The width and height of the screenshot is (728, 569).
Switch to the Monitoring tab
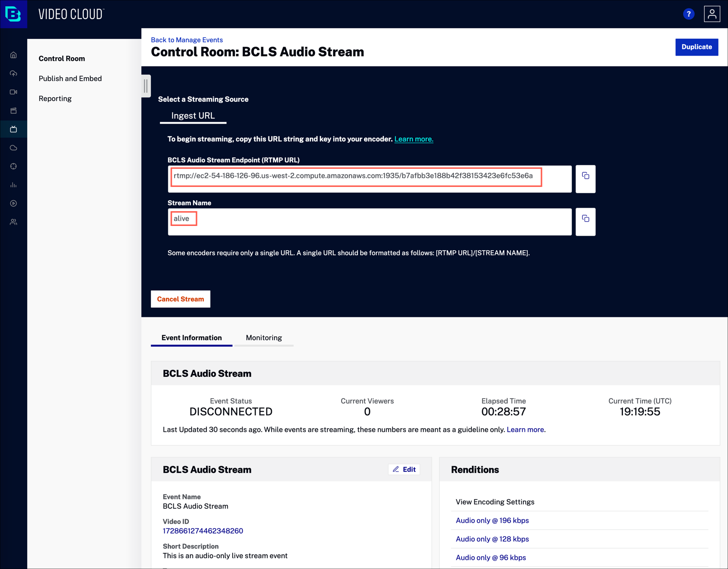[x=264, y=338]
